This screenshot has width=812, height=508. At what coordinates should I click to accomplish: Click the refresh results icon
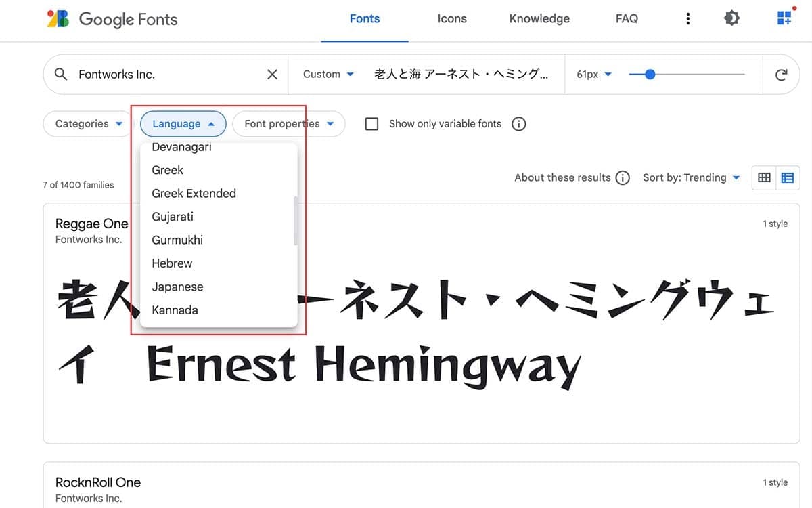[x=782, y=74]
